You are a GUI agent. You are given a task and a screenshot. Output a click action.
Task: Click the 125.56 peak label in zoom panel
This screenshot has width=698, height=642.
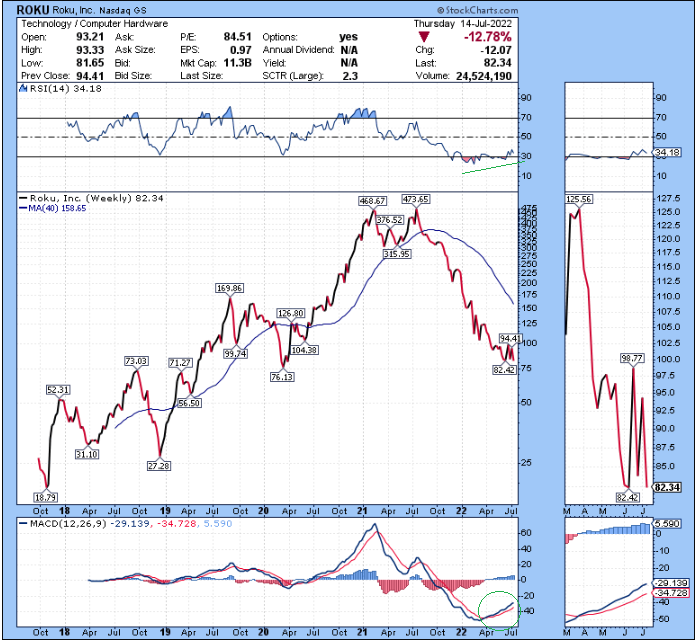(x=579, y=199)
